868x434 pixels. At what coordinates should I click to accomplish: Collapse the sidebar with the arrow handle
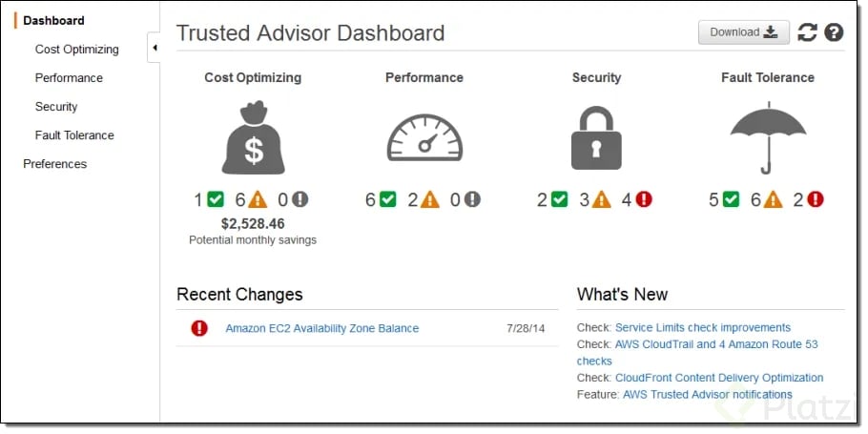[154, 48]
